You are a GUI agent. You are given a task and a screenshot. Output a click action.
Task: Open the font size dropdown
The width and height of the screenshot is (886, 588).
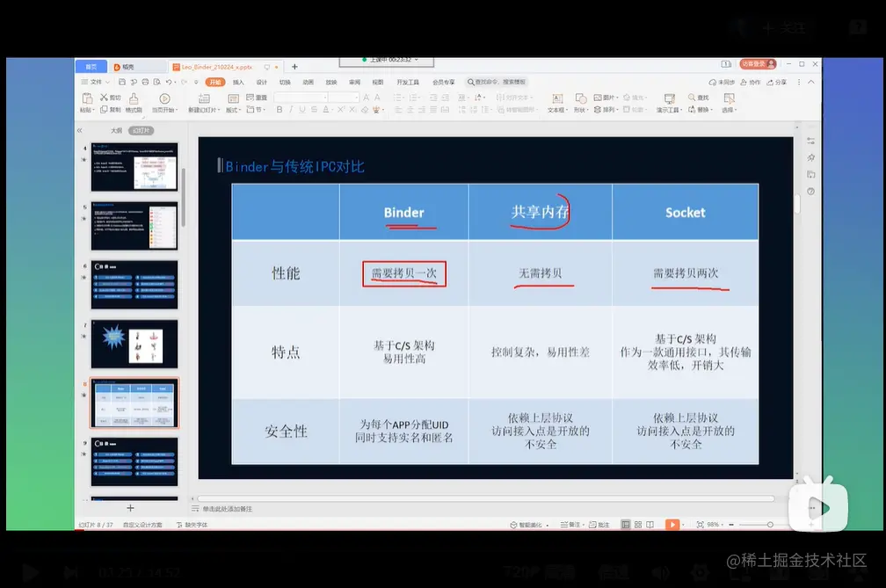pos(356,98)
